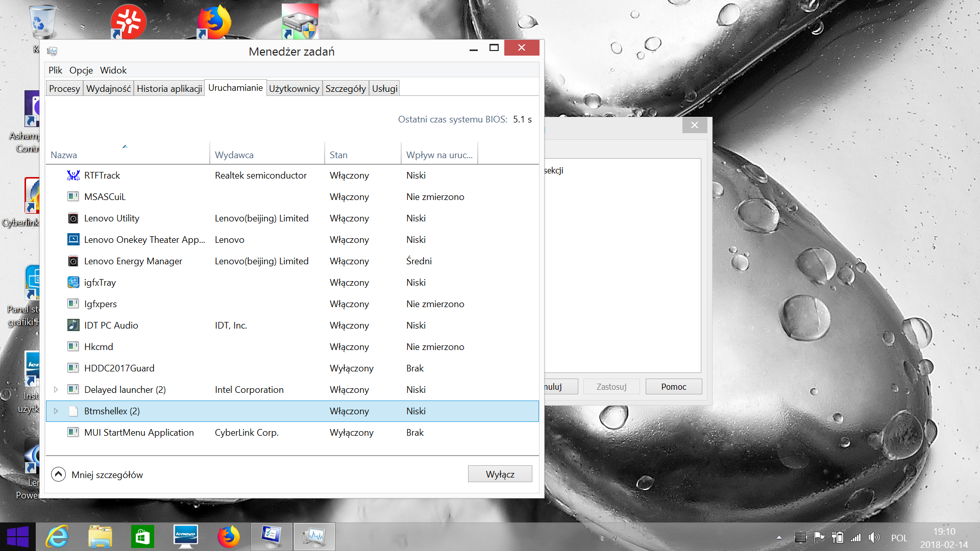The height and width of the screenshot is (551, 980).
Task: Launch Internet Explorer from the taskbar
Action: pyautogui.click(x=57, y=537)
